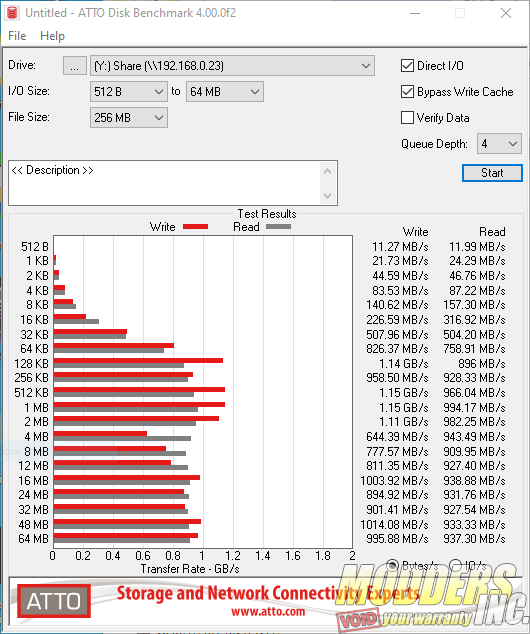Click the ATTO logo in the banner
Viewport: 530px width, 634px height.
pyautogui.click(x=54, y=601)
